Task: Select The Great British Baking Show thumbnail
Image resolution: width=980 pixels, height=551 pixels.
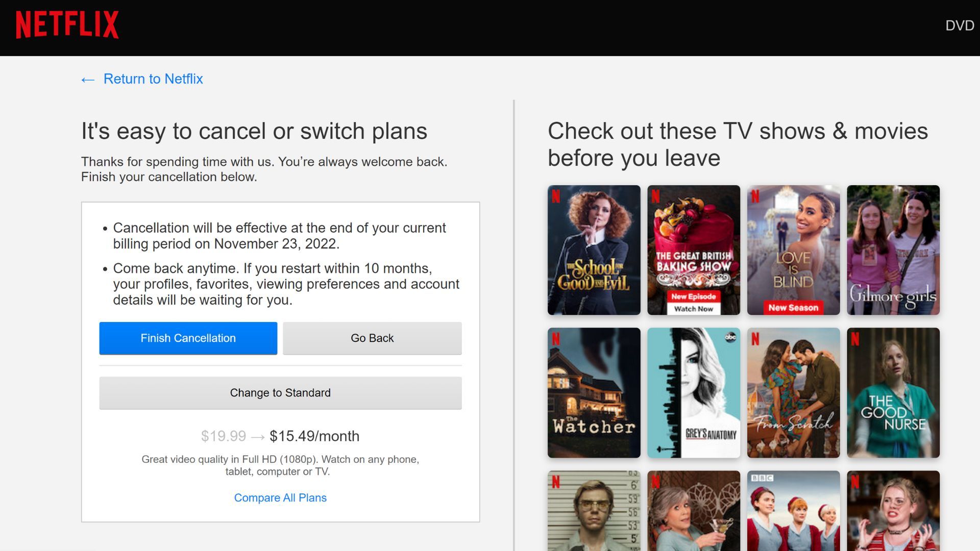Action: [693, 251]
